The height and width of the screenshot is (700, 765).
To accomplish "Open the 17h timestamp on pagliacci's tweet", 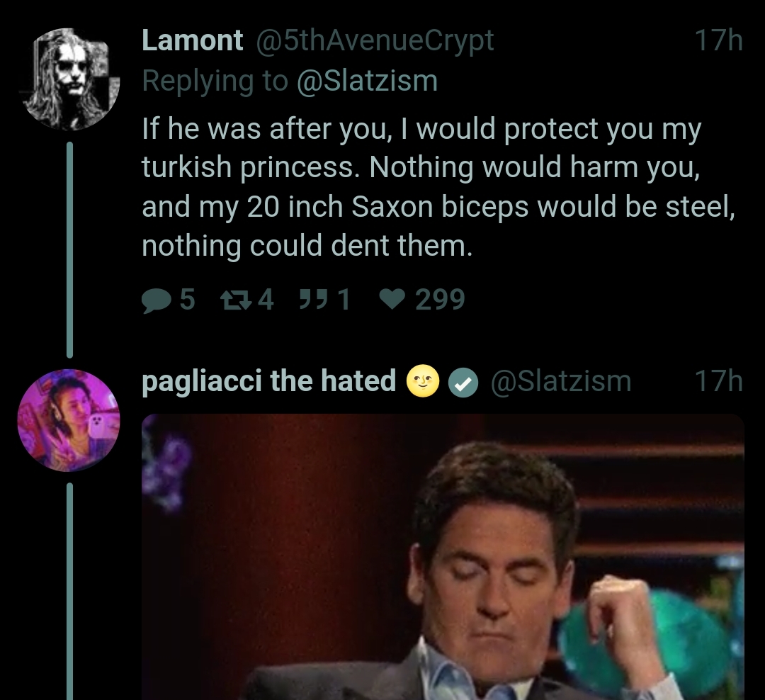I will [719, 380].
